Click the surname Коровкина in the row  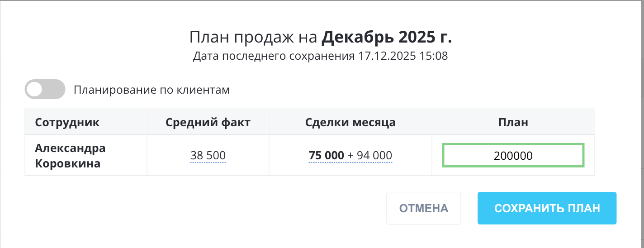coord(68,163)
